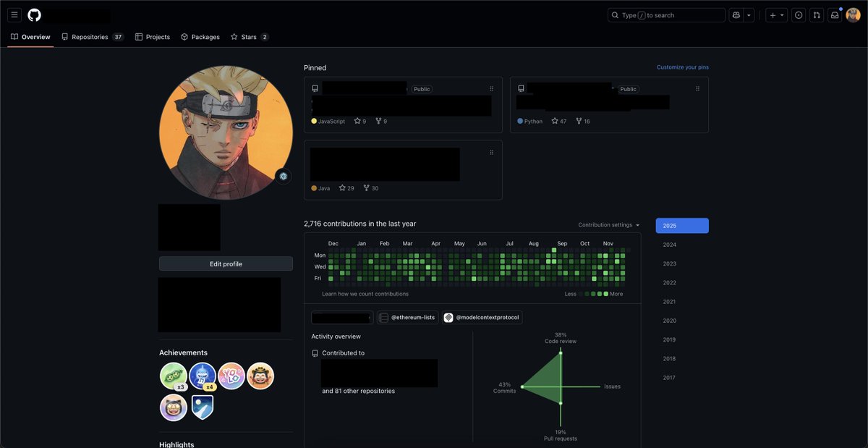Switch to the Packages tab
868x448 pixels.
coord(200,37)
